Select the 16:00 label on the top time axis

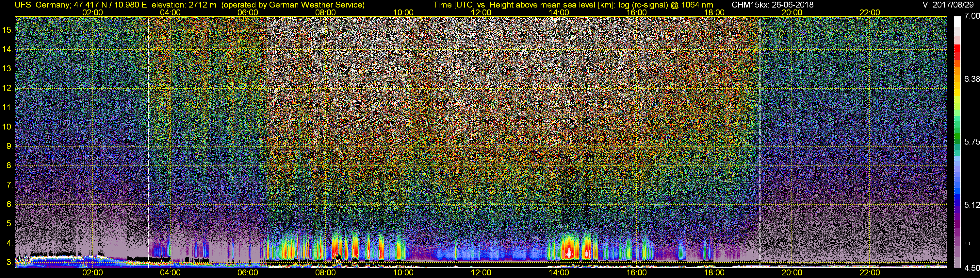[636, 12]
